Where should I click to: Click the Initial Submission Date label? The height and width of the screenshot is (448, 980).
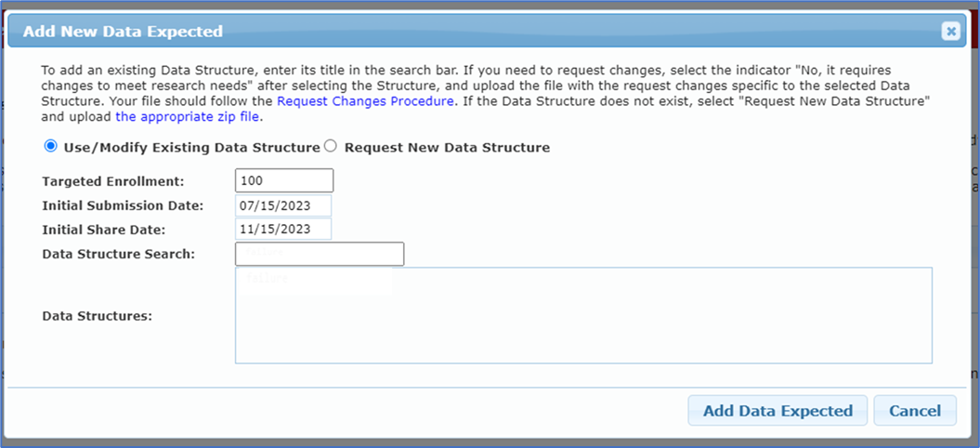123,205
